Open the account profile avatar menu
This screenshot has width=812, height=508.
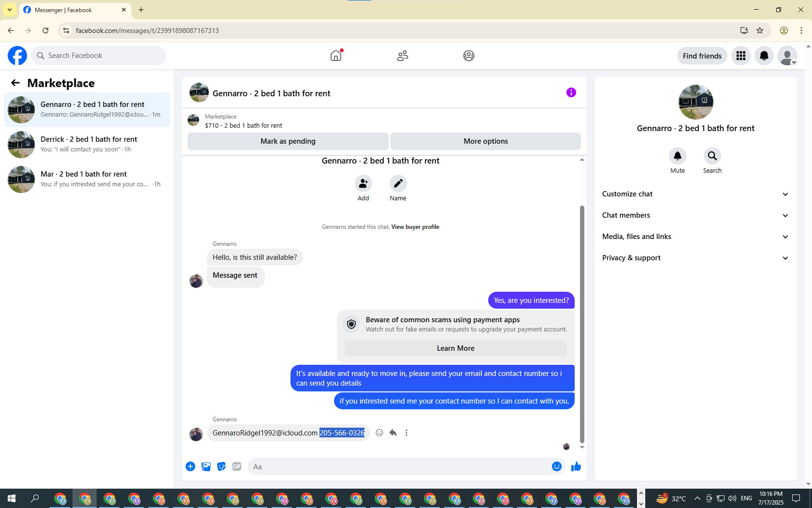(787, 56)
